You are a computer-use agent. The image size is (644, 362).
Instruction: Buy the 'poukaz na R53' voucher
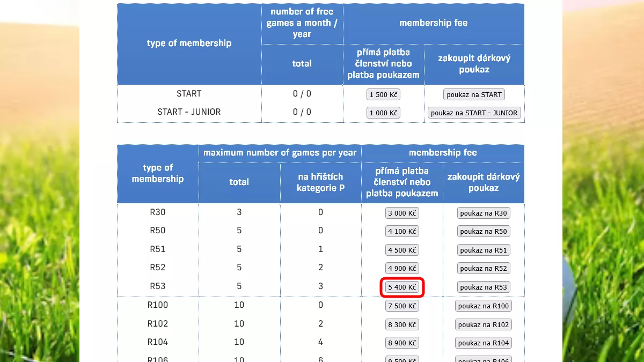(483, 287)
